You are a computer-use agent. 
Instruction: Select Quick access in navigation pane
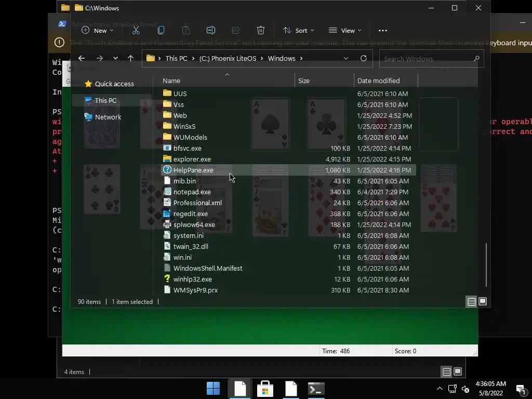pos(110,84)
